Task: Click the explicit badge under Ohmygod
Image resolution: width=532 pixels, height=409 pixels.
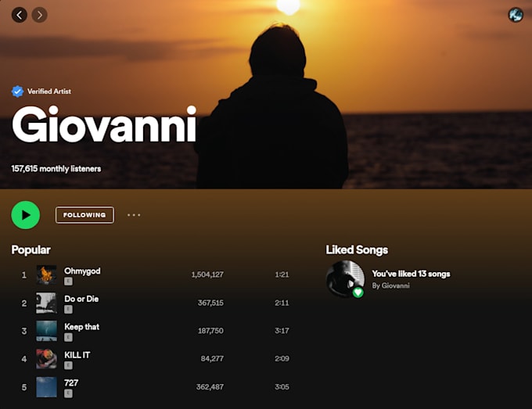Action: point(68,282)
